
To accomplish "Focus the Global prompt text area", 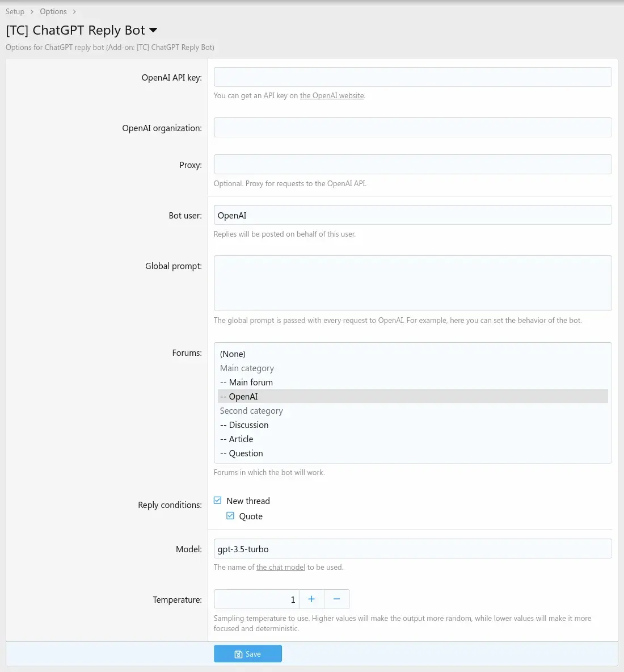I will [x=412, y=283].
